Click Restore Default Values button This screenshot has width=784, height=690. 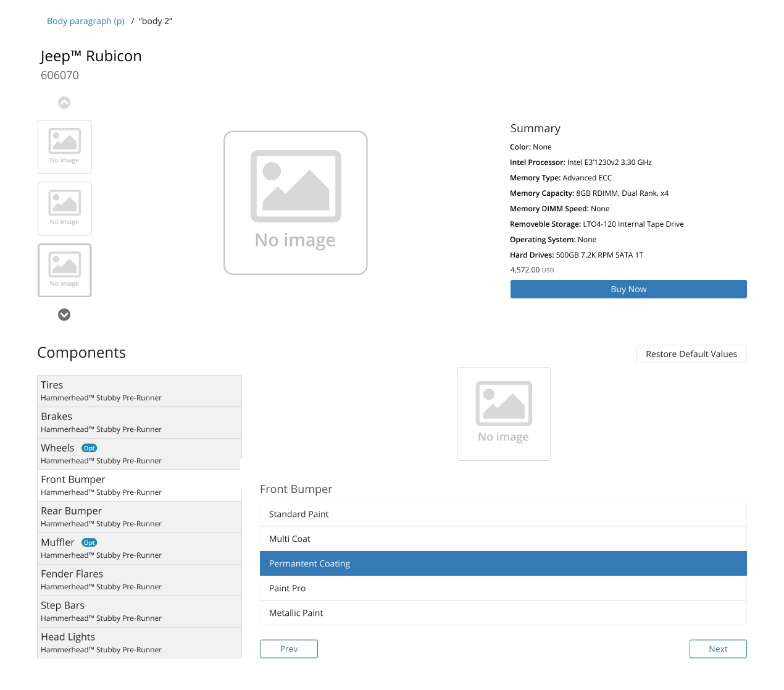(691, 354)
